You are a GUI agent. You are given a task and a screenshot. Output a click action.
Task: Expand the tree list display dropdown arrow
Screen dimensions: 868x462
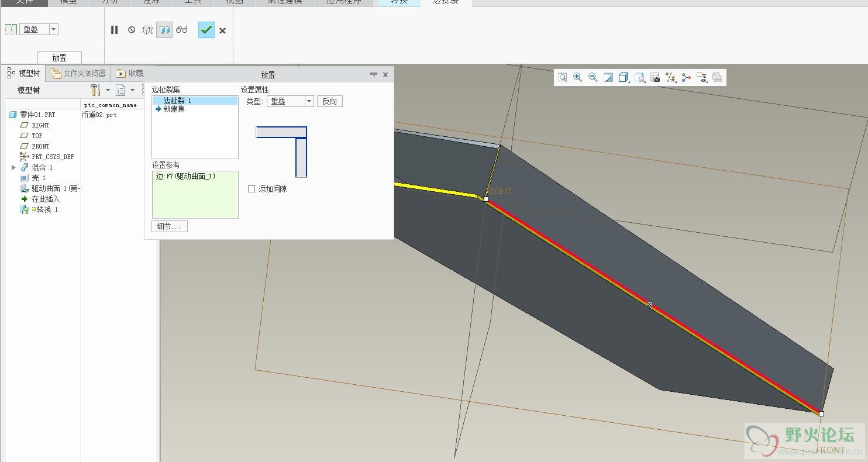click(132, 90)
